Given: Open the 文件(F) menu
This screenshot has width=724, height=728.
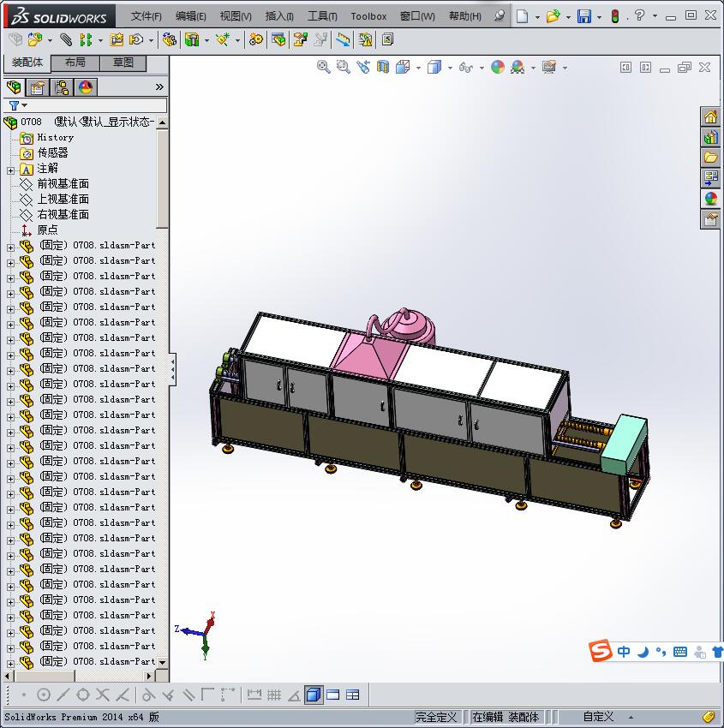Looking at the screenshot, I should [146, 16].
